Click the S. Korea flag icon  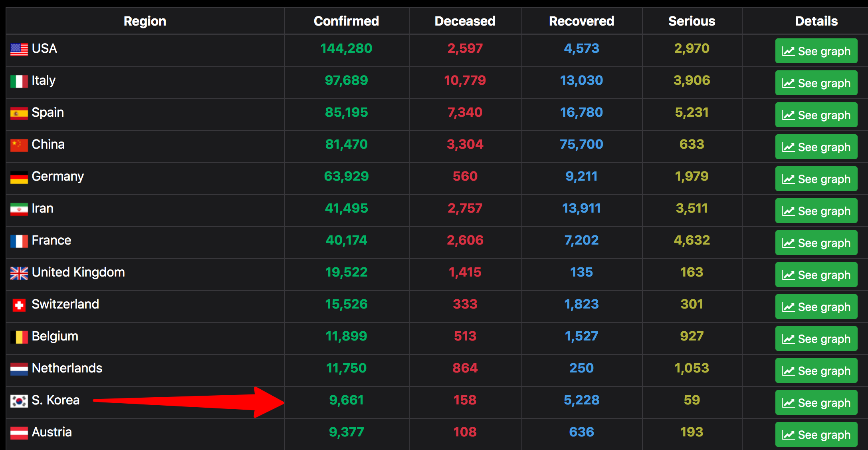18,400
